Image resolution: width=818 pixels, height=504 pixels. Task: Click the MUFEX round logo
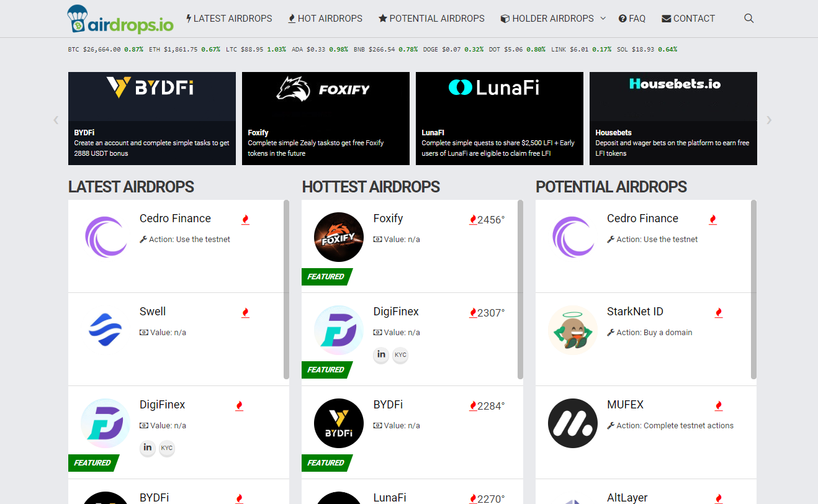[573, 423]
